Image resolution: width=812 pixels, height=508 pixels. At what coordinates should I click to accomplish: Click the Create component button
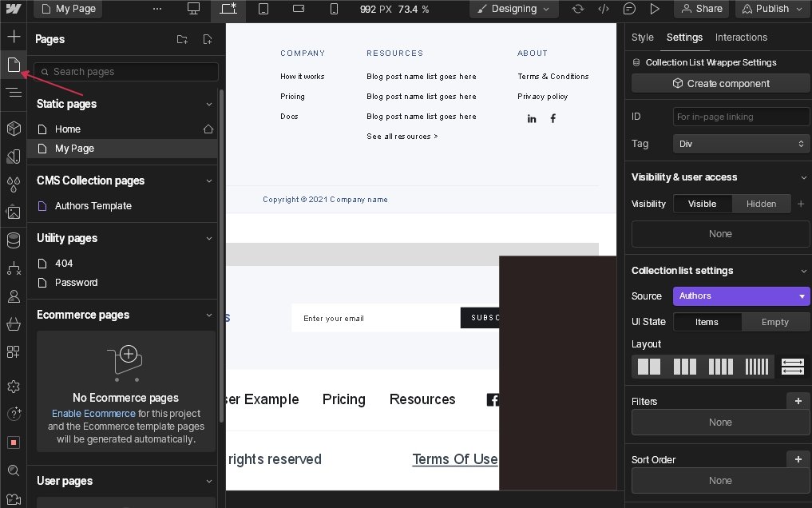[x=720, y=83]
